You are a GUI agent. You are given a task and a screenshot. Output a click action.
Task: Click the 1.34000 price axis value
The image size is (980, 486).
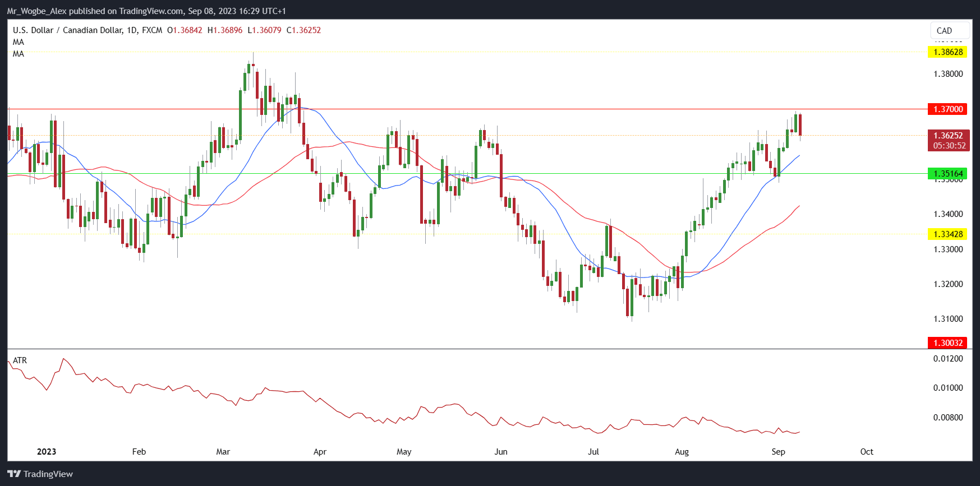point(948,214)
